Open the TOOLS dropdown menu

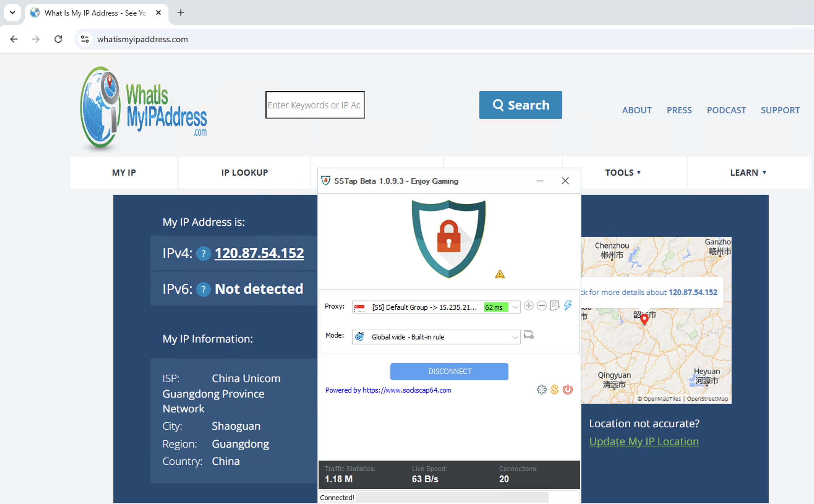click(x=623, y=173)
